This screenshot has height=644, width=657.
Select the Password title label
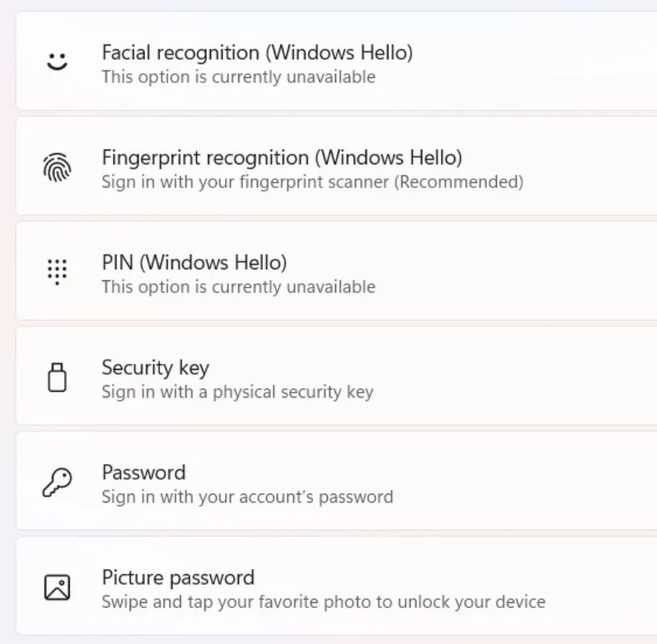[144, 472]
